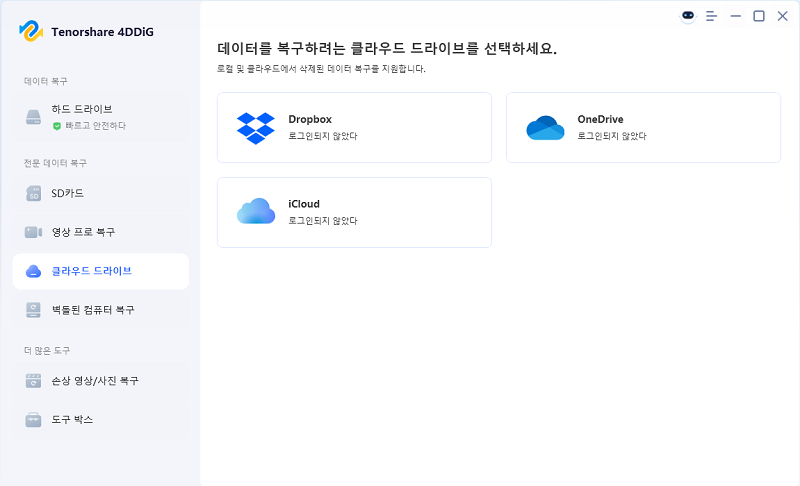Open 도구 박스 in the sidebar
This screenshot has height=486, width=800.
[x=101, y=420]
